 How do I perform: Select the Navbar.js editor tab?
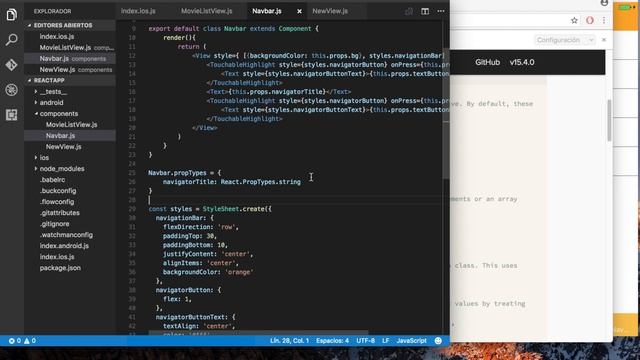[x=267, y=11]
